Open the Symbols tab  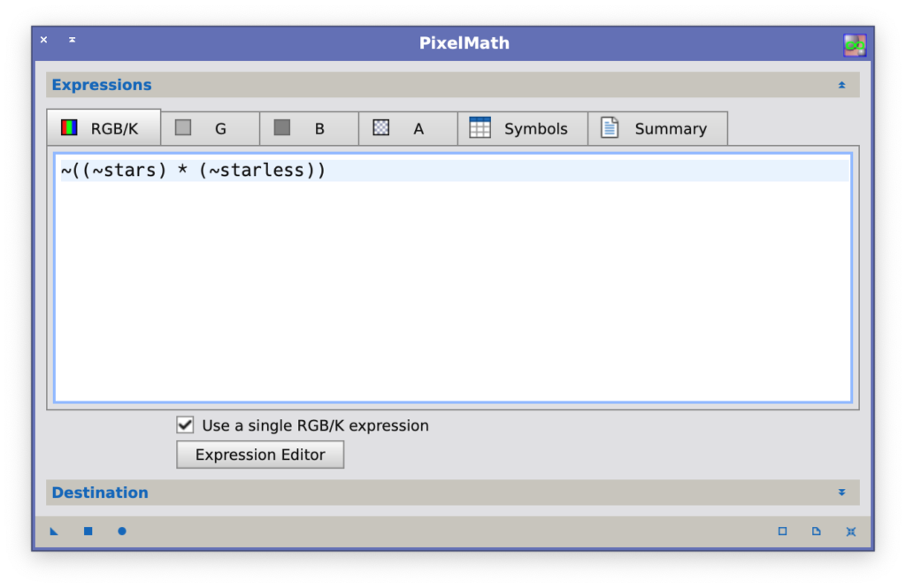pos(522,128)
